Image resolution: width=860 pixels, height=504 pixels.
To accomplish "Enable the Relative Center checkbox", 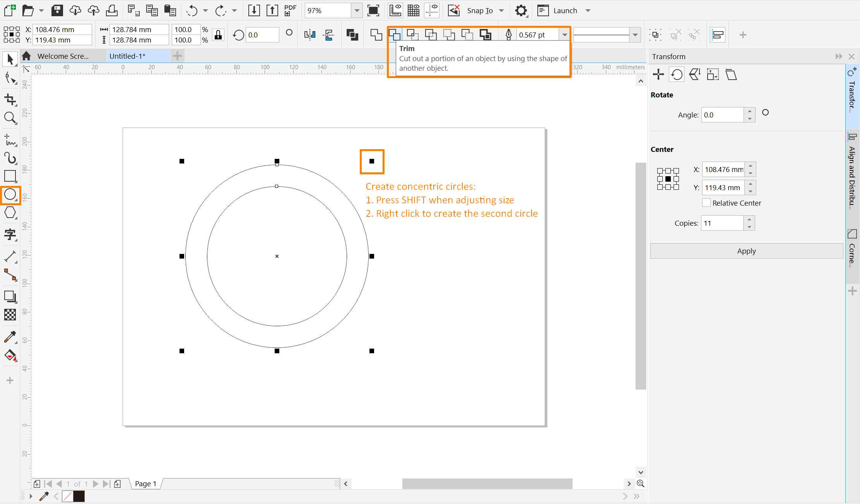I will 706,203.
